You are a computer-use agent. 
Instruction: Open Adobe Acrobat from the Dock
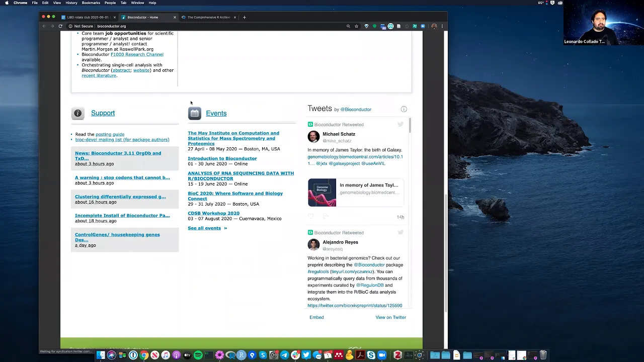[x=360, y=355]
